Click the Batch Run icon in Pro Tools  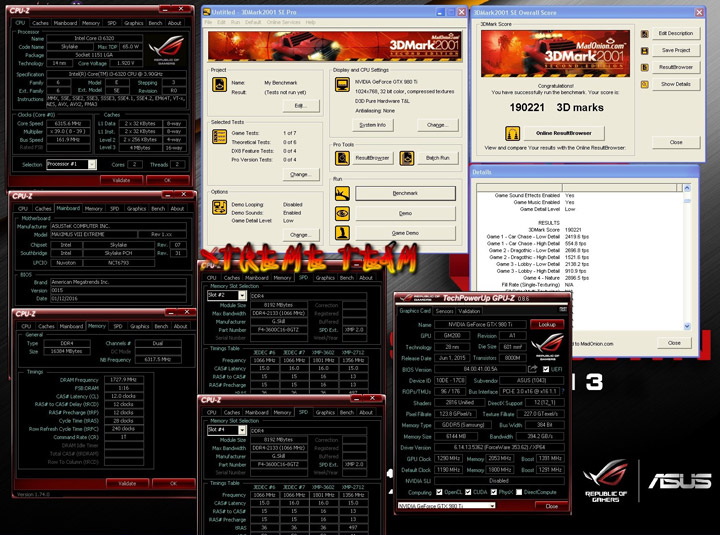(x=406, y=158)
